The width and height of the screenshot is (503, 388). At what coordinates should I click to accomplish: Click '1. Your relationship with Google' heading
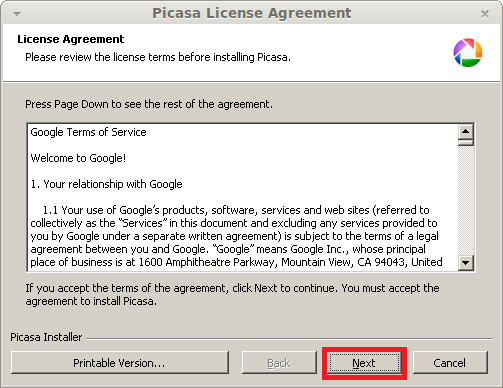[x=106, y=184]
